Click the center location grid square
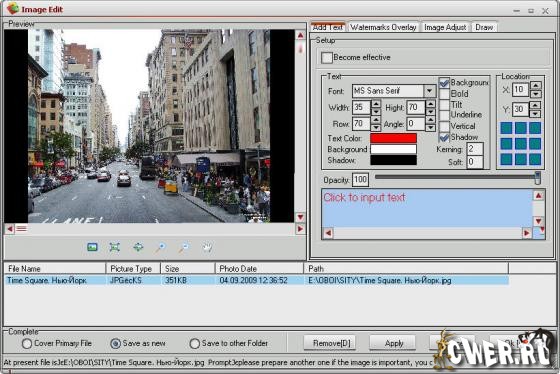Image resolution: width=560 pixels, height=374 pixels. coord(521,144)
